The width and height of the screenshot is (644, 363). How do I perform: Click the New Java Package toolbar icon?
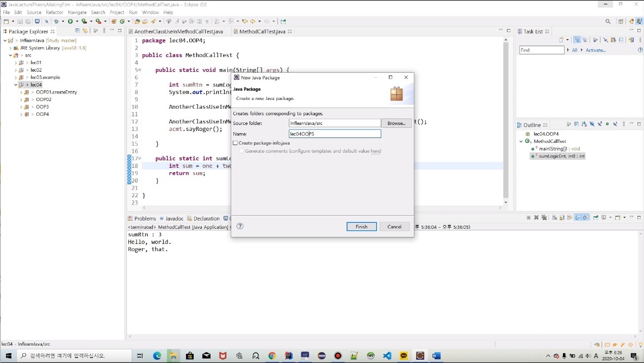pos(114,21)
